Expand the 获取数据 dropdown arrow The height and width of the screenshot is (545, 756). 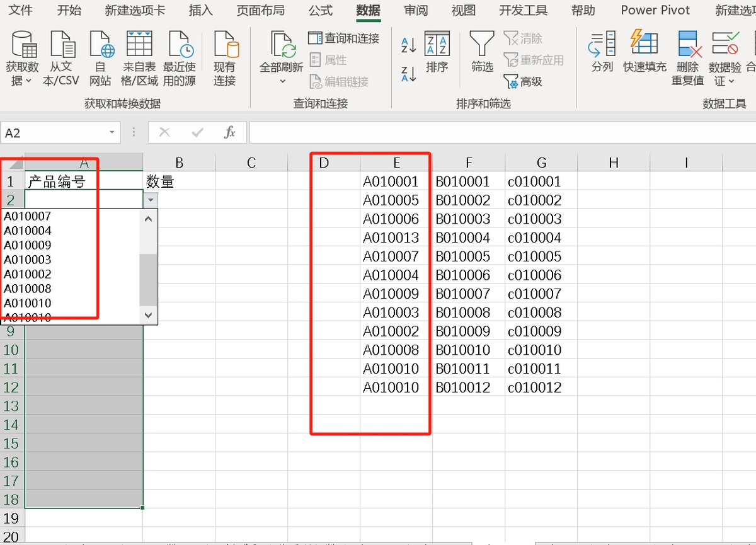click(x=29, y=81)
